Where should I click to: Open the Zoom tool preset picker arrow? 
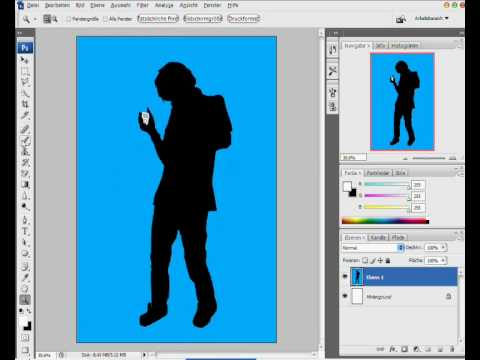coord(35,19)
